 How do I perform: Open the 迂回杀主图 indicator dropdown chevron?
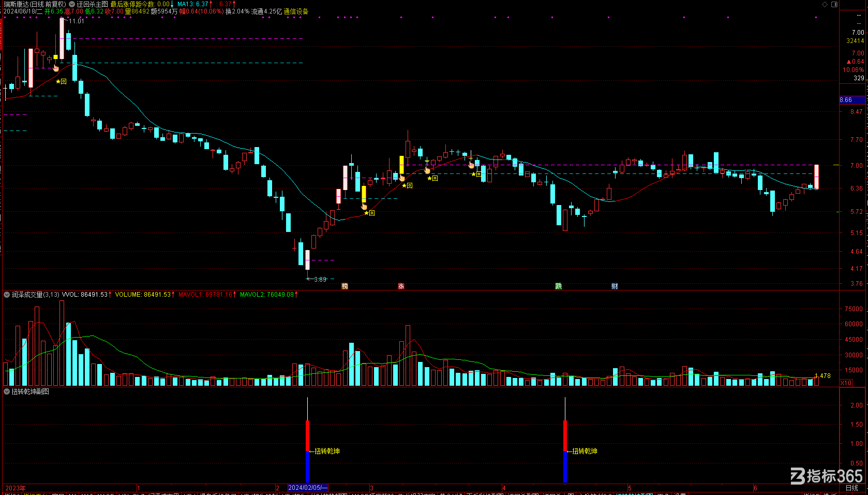pyautogui.click(x=72, y=4)
